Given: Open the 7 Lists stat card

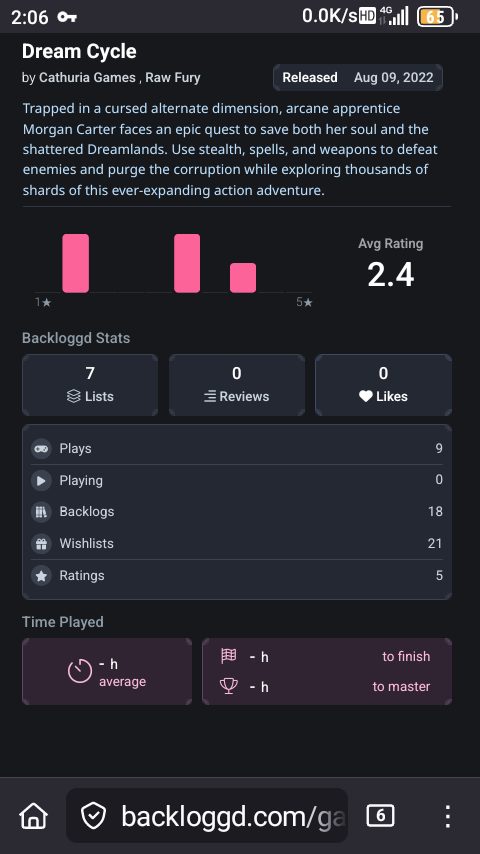Looking at the screenshot, I should pyautogui.click(x=90, y=385).
